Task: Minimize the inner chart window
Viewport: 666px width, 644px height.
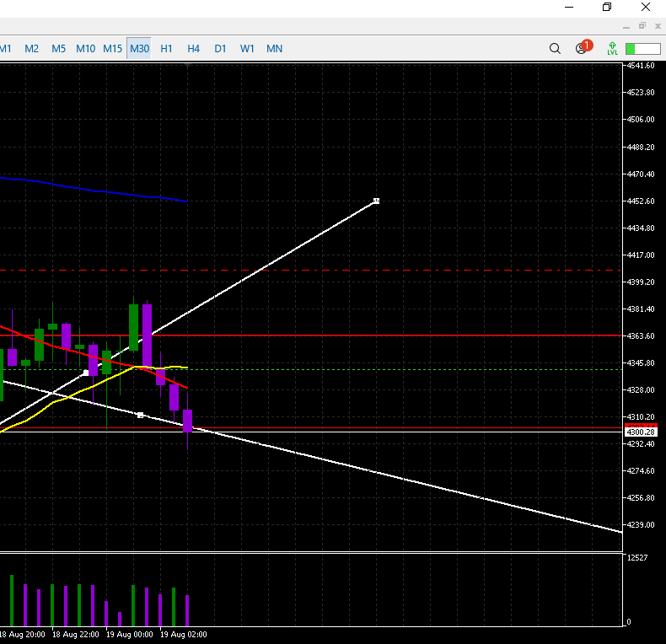Action: point(626,26)
